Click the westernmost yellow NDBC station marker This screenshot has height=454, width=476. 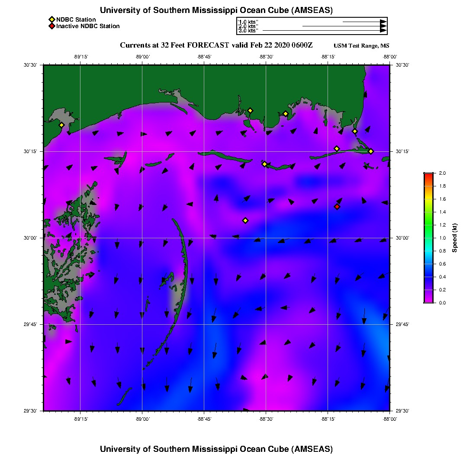pos(61,125)
